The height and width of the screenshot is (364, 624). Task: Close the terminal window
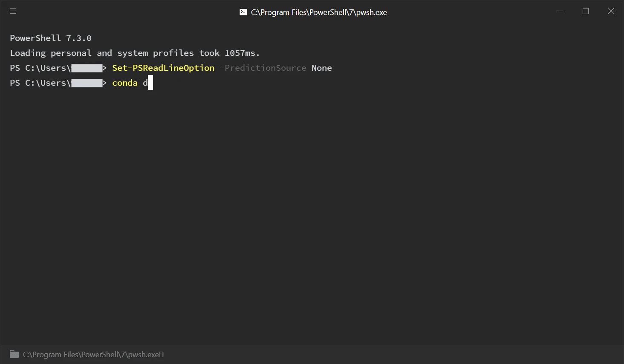coord(611,11)
